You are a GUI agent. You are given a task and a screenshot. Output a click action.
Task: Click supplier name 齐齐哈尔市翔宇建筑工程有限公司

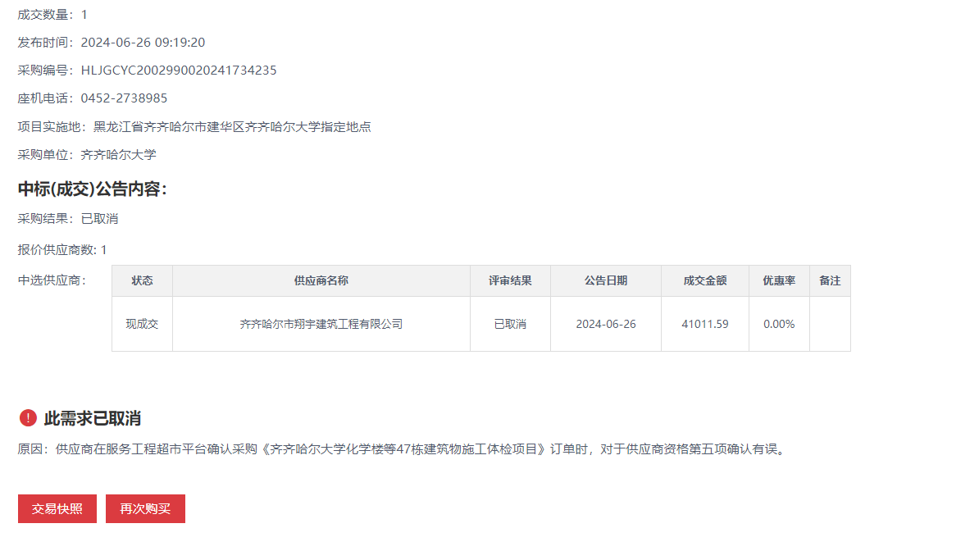(321, 324)
